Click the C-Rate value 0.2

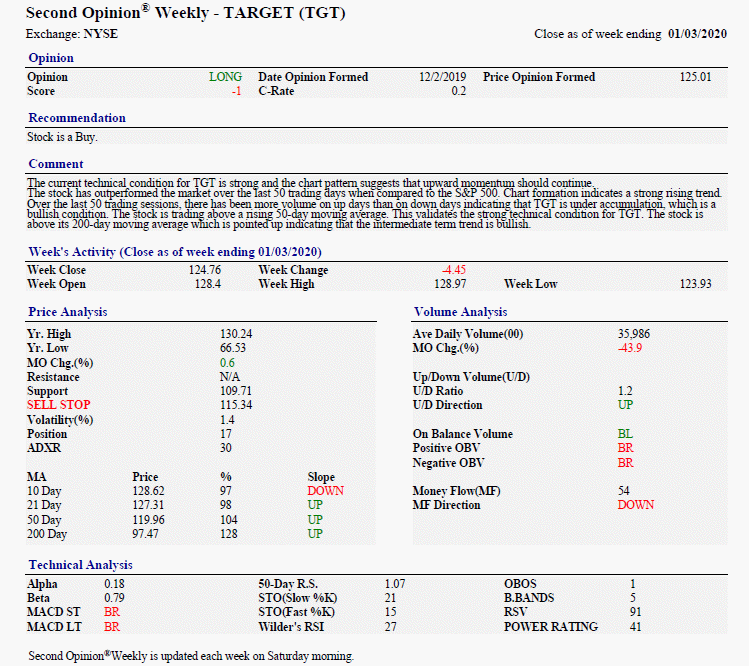(x=459, y=91)
